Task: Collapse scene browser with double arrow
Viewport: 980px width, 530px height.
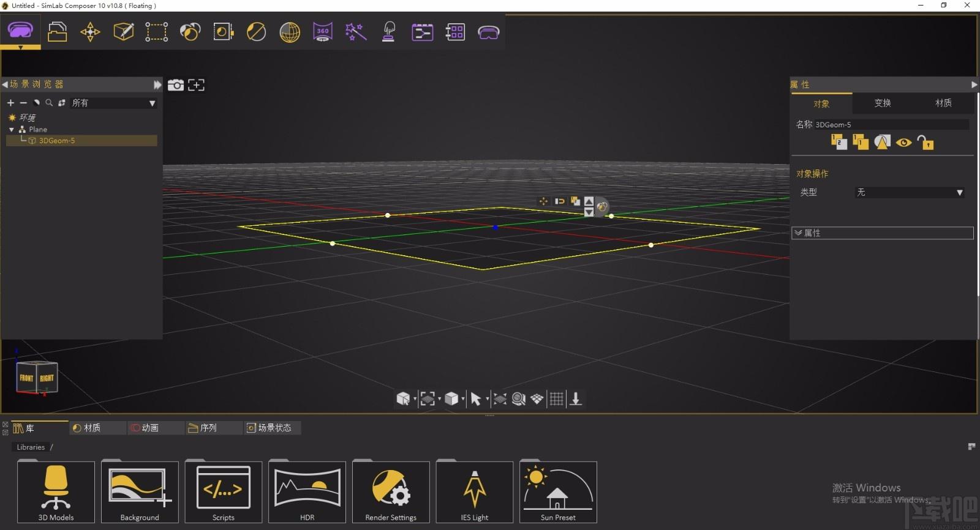Action: coord(157,84)
